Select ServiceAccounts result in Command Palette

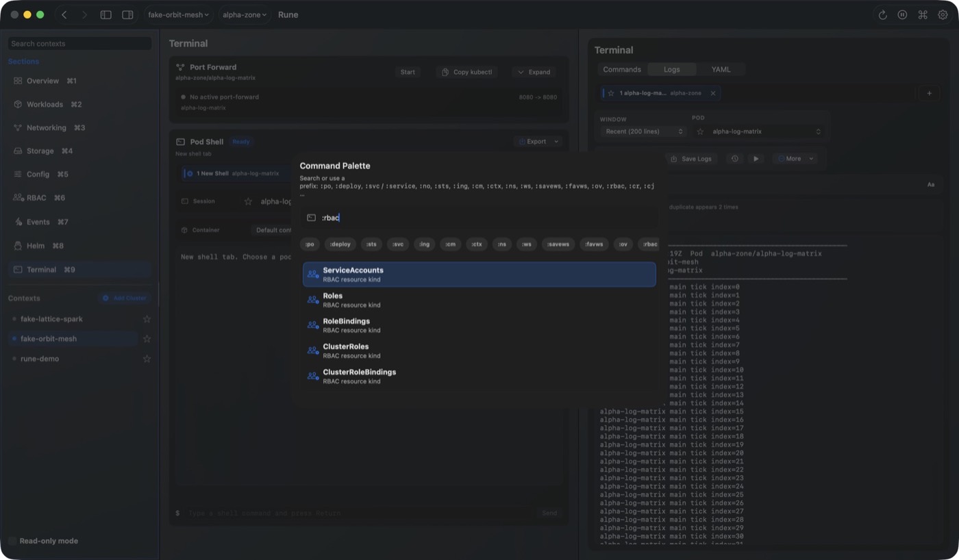[x=479, y=275]
